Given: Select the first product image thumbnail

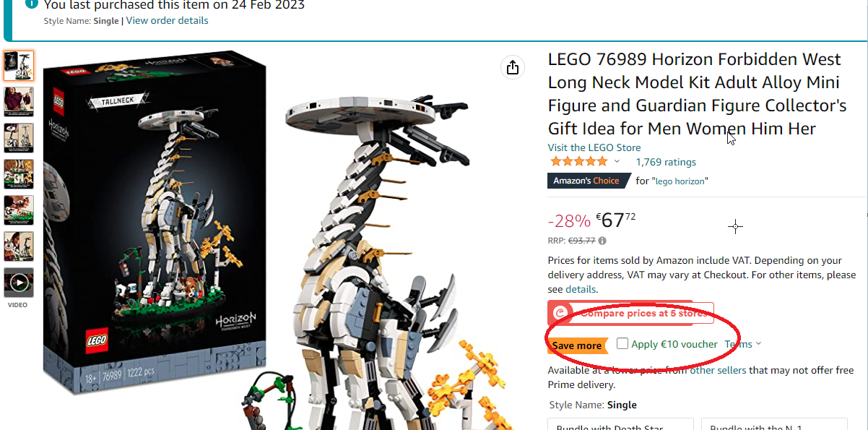Looking at the screenshot, I should [x=19, y=66].
